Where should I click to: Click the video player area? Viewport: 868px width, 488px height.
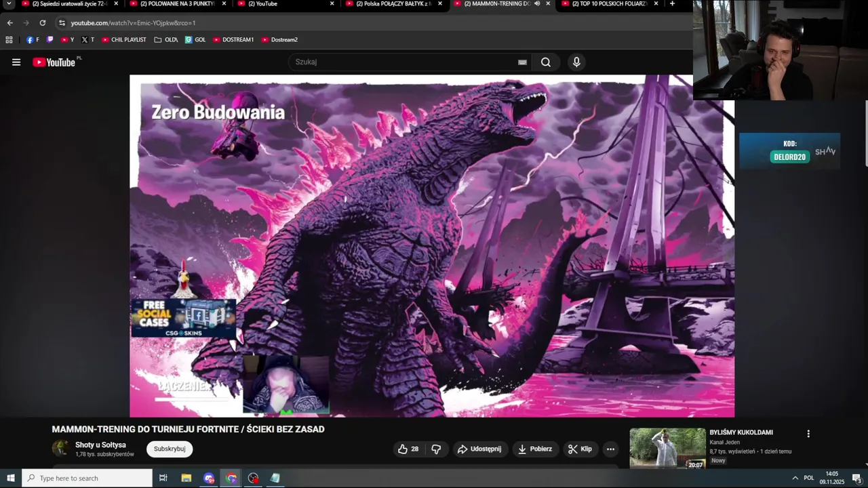[432, 246]
